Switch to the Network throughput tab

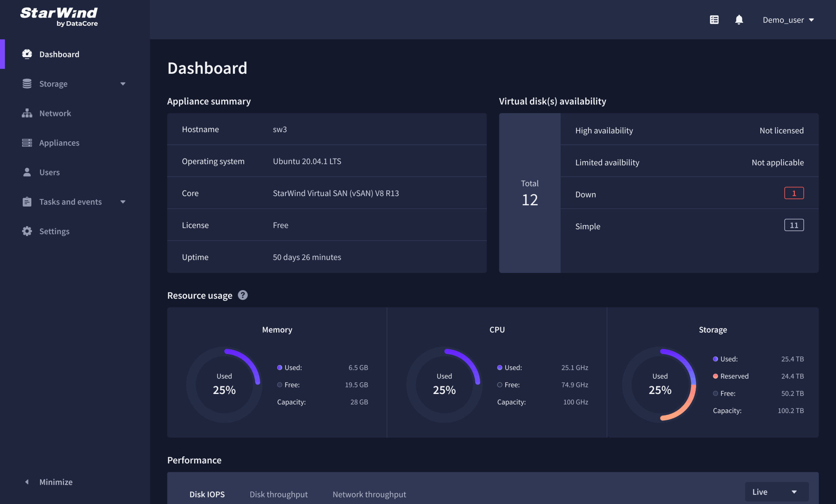pos(369,494)
